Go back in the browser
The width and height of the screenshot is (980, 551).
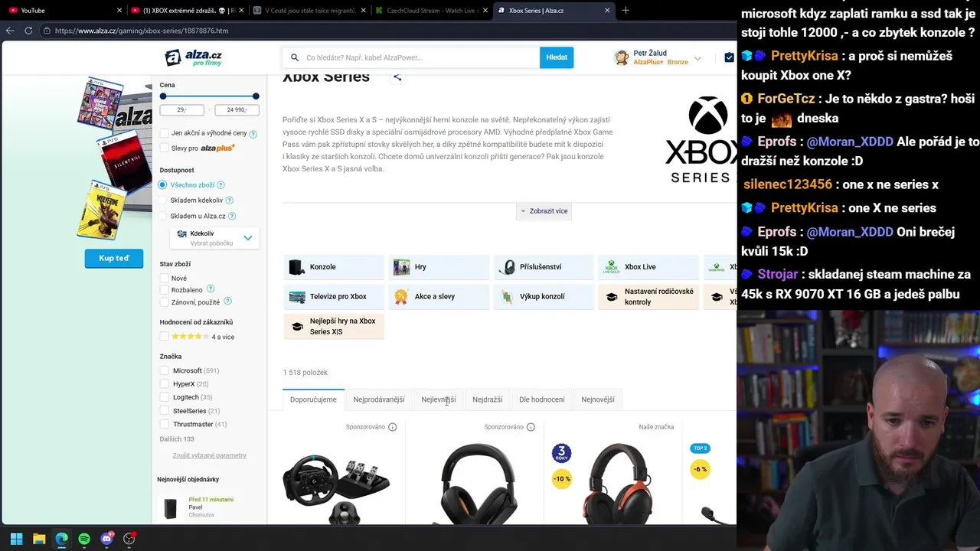[10, 31]
